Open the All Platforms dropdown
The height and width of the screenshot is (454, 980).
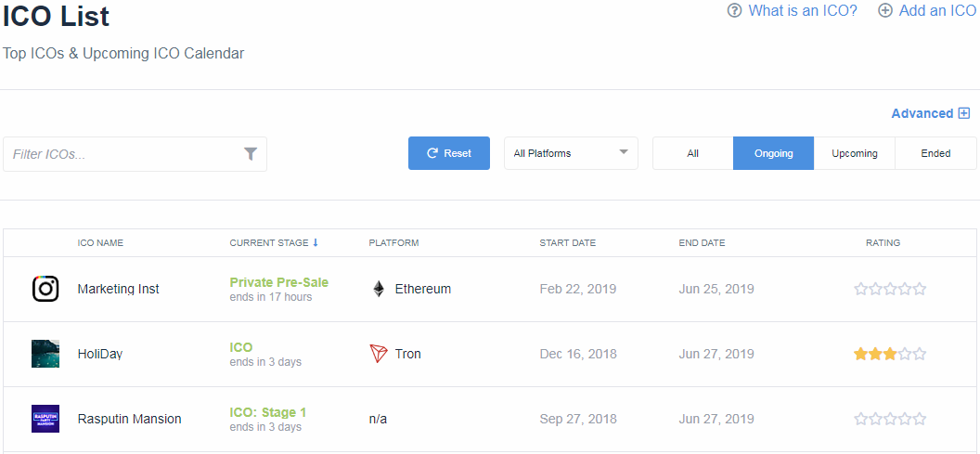tap(571, 153)
